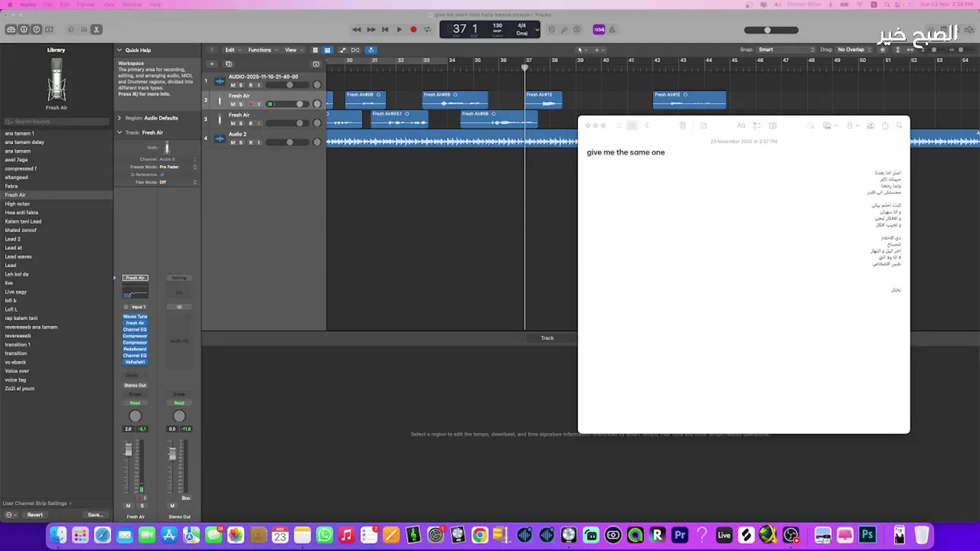Open the Format menu in menu bar

point(86,5)
